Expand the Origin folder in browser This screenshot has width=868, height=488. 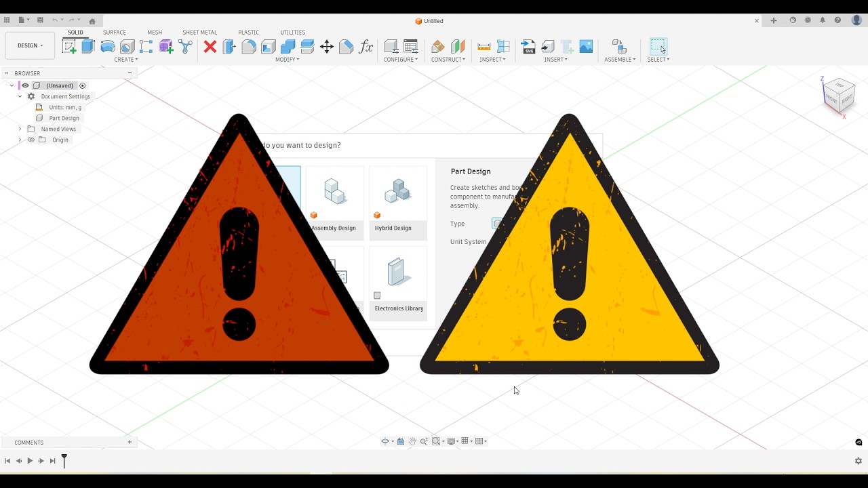pos(20,140)
